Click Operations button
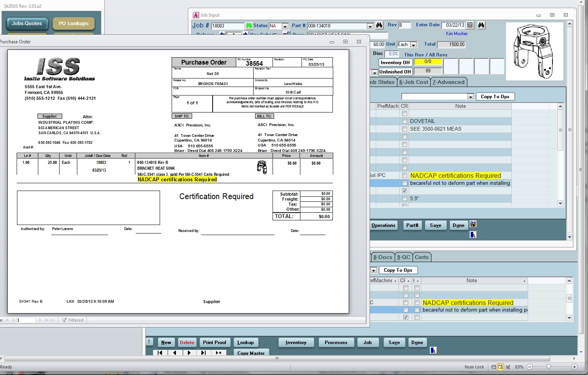This screenshot has height=375, width=588. pos(383,225)
